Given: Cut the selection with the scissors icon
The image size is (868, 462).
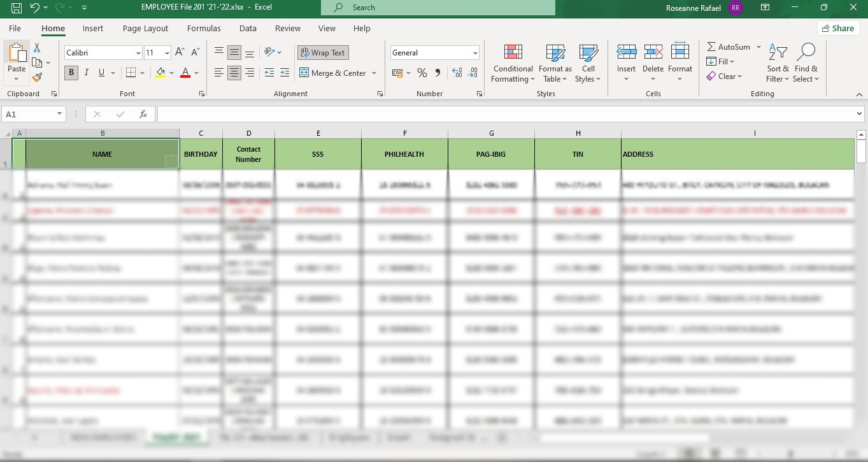Looking at the screenshot, I should pos(37,48).
